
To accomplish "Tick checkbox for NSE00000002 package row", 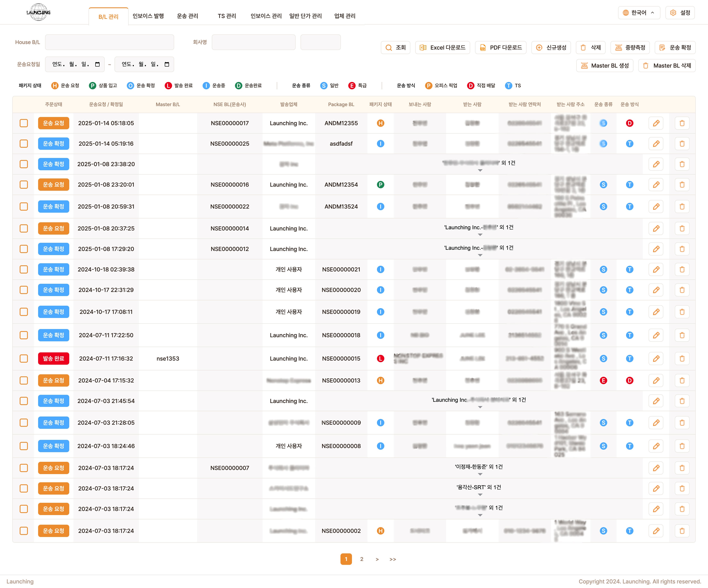I will click(x=24, y=531).
